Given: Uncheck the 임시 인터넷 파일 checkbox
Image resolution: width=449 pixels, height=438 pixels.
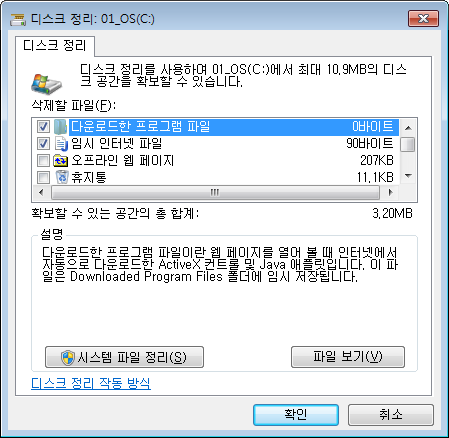Looking at the screenshot, I should pyautogui.click(x=43, y=144).
